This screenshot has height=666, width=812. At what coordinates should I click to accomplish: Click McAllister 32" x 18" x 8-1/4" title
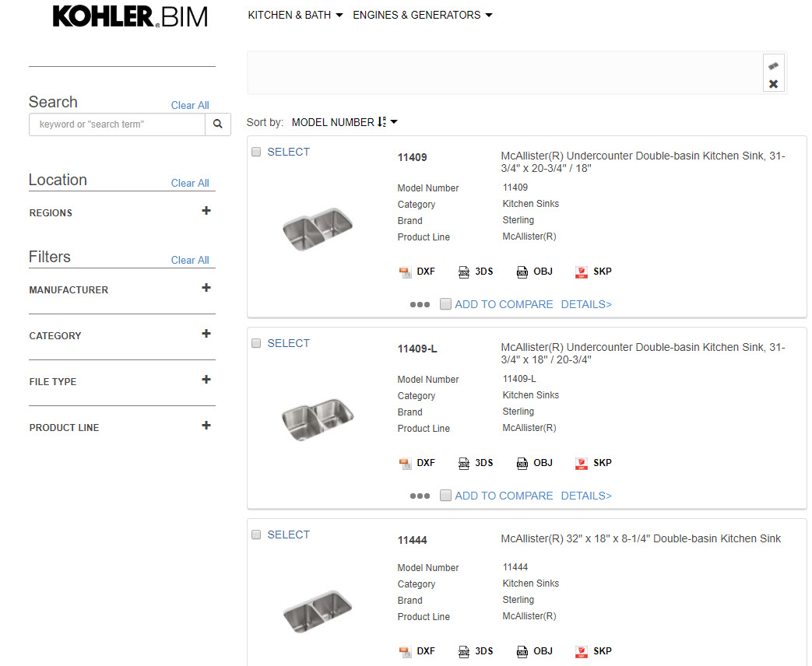641,538
